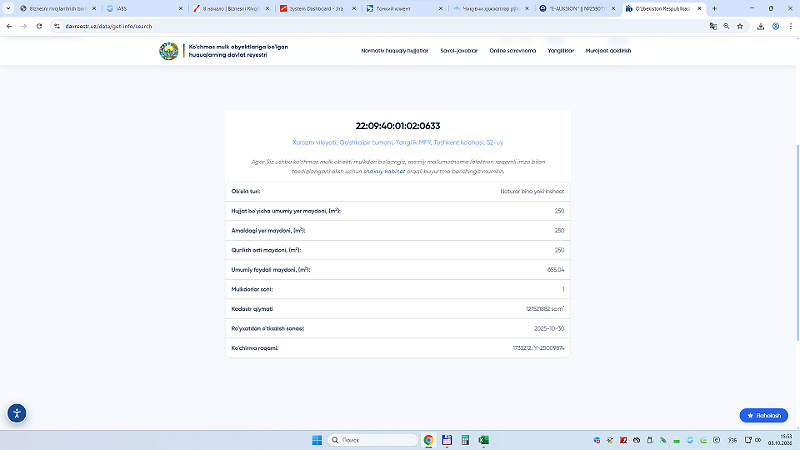This screenshot has height=450, width=800.
Task: Click the taskbar search box
Action: pos(372,440)
